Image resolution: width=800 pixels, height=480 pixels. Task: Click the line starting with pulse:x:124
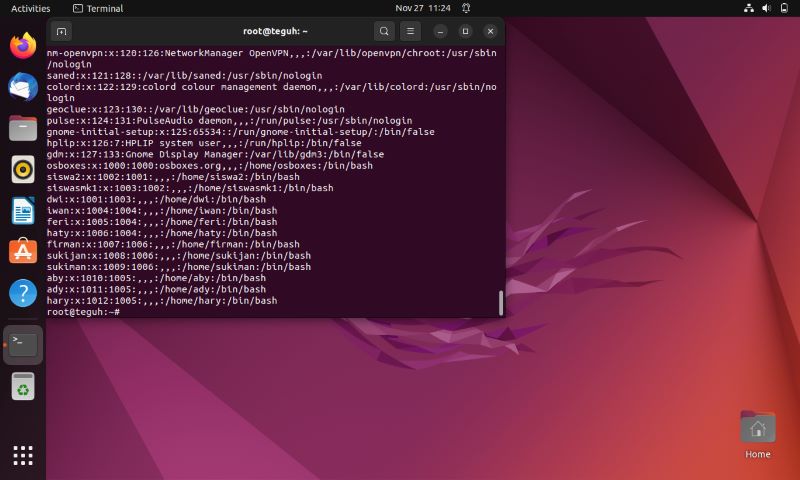pos(229,120)
